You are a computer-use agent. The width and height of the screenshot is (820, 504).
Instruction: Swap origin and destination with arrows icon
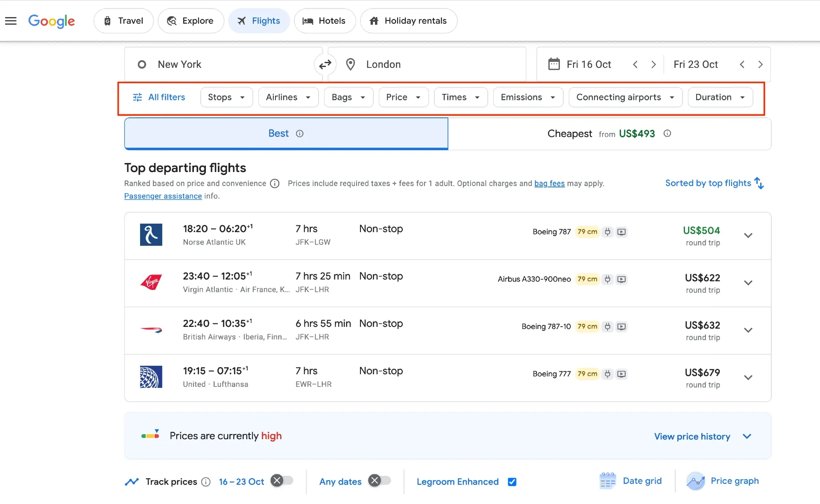click(x=325, y=64)
